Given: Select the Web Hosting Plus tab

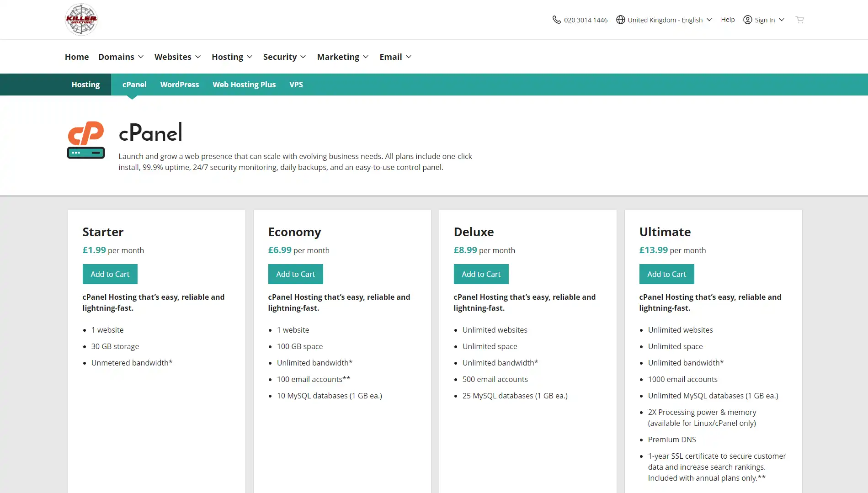Looking at the screenshot, I should (x=244, y=85).
